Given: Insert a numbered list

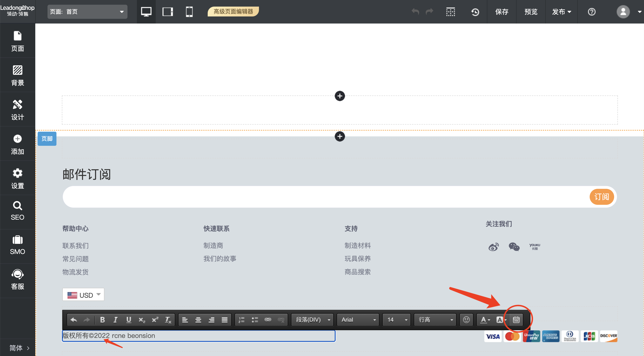Looking at the screenshot, I should coord(242,320).
